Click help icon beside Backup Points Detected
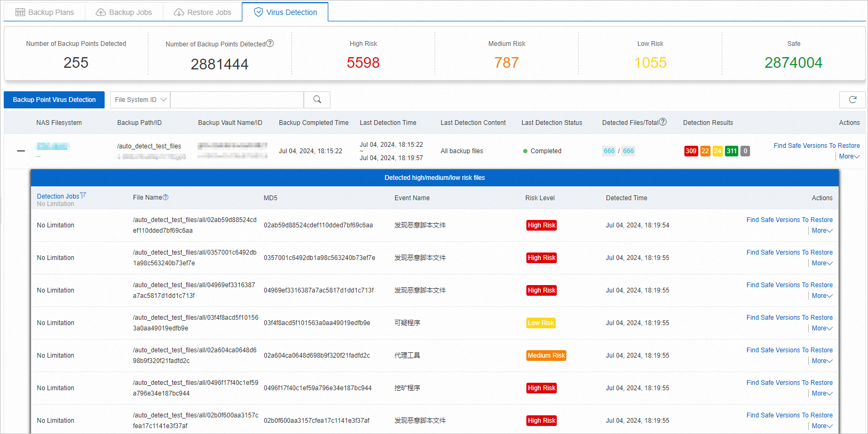This screenshot has width=868, height=434. 270,44
